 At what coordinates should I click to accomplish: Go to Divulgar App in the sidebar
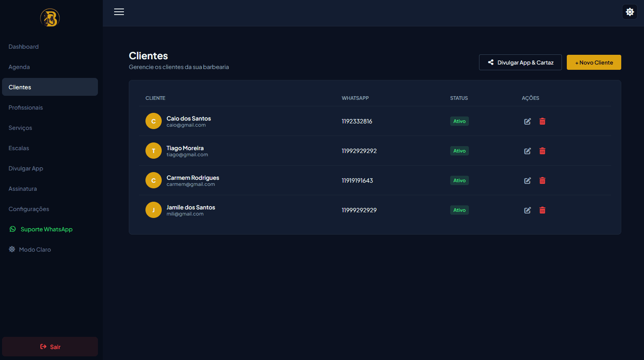[50, 168]
